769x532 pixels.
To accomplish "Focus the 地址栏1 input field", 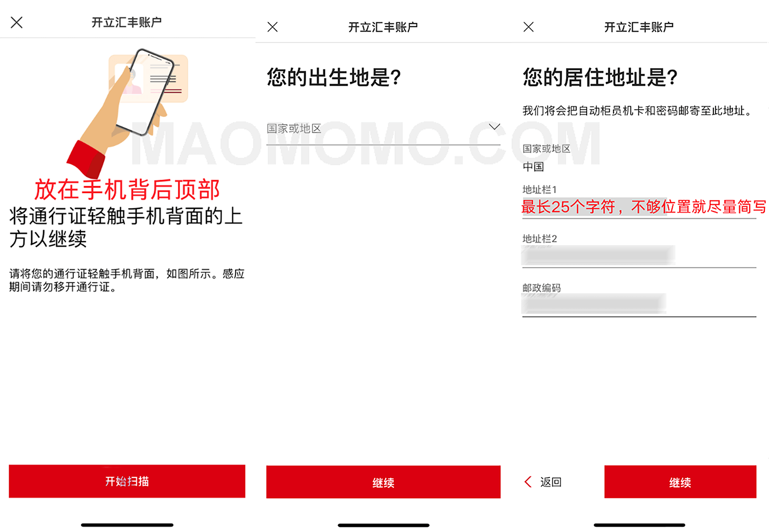I will click(638, 207).
